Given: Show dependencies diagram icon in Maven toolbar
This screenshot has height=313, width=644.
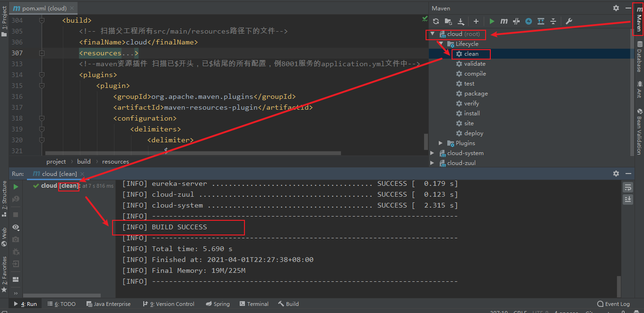Looking at the screenshot, I should [541, 21].
